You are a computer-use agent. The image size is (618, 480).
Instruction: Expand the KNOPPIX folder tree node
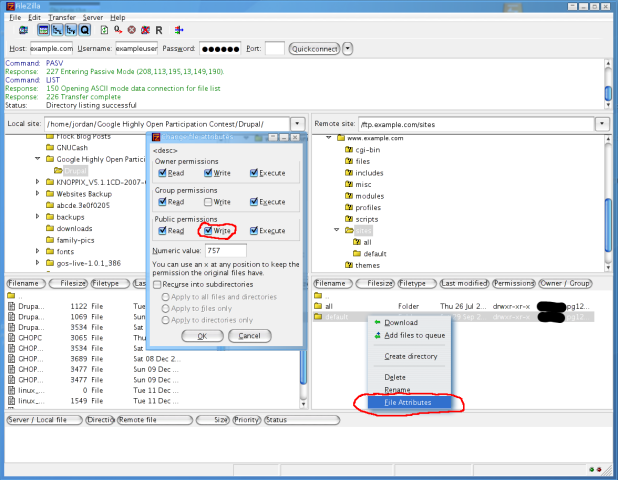click(37, 182)
